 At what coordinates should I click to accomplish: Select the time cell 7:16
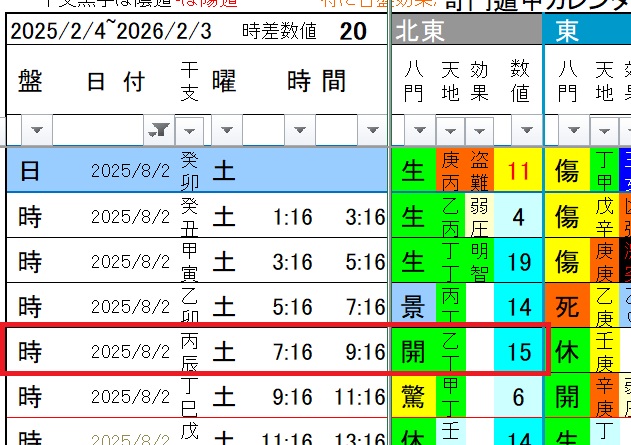(292, 352)
